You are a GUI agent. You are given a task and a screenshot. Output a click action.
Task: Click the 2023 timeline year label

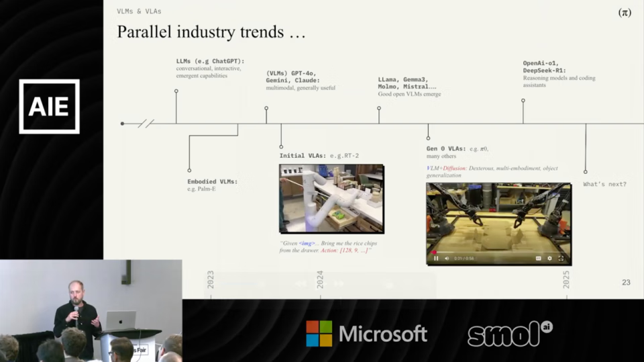point(210,279)
